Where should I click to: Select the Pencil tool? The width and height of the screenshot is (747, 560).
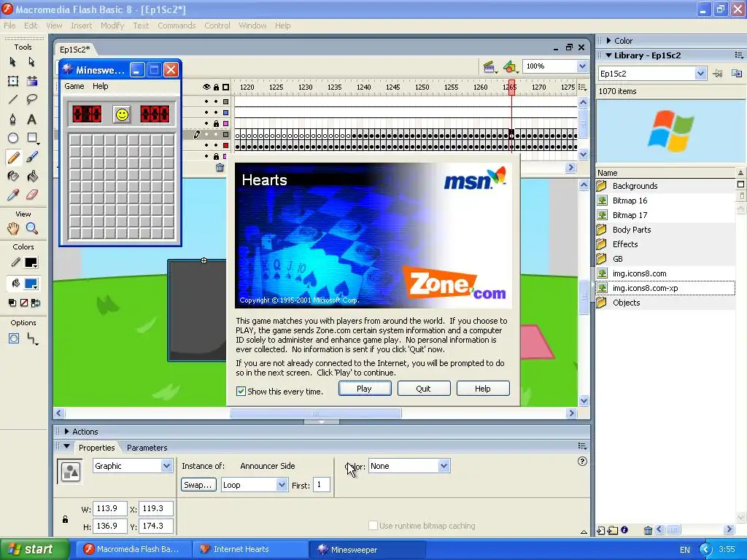pyautogui.click(x=13, y=157)
